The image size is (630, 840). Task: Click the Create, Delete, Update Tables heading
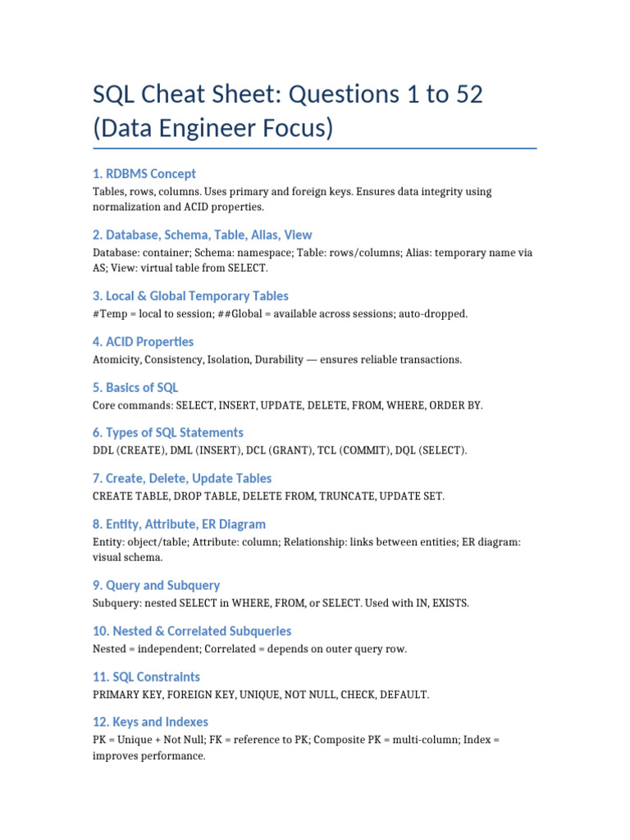182,478
